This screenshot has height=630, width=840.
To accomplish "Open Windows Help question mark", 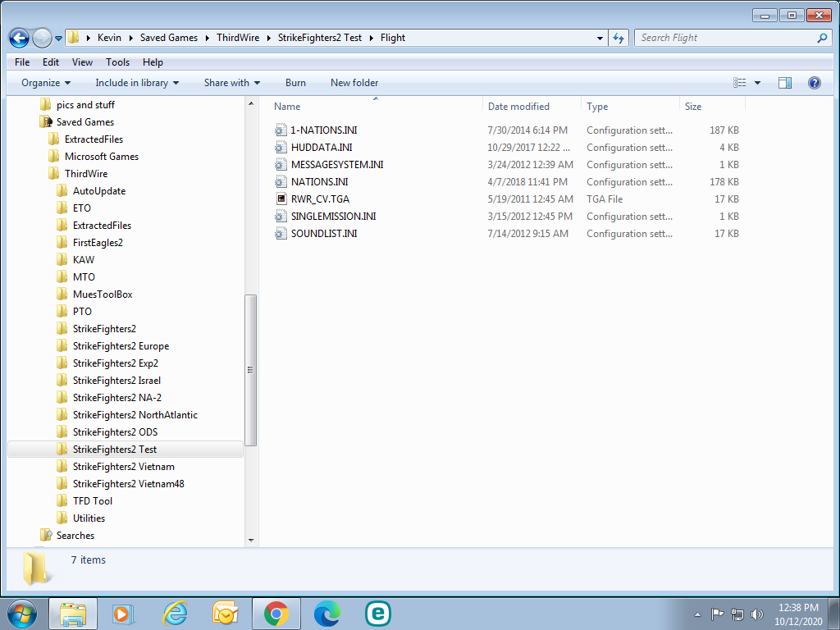I will 815,83.
